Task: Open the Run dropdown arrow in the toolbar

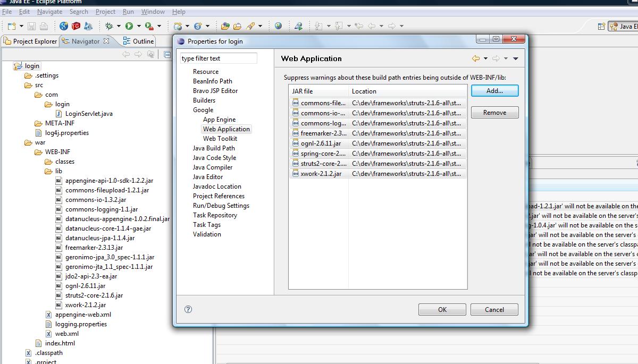Action: [x=138, y=26]
